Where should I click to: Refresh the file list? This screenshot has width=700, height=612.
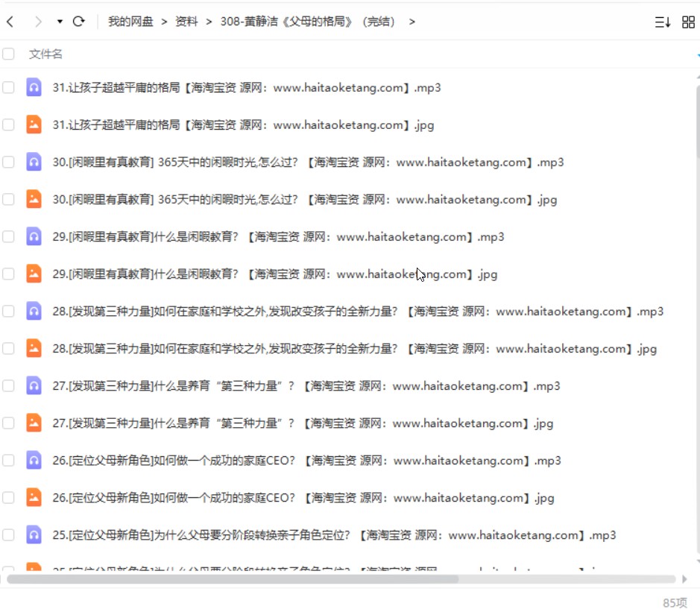78,22
